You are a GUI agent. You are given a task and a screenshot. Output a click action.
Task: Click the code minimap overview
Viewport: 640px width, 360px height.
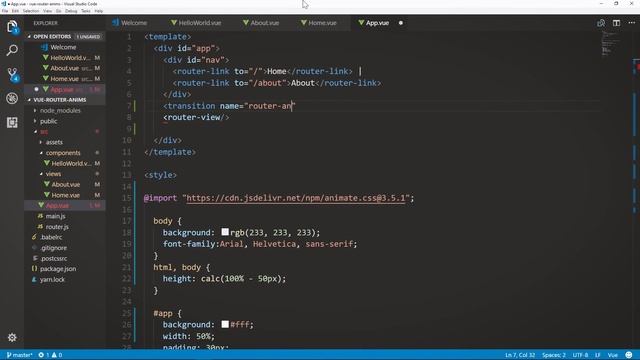610,43
